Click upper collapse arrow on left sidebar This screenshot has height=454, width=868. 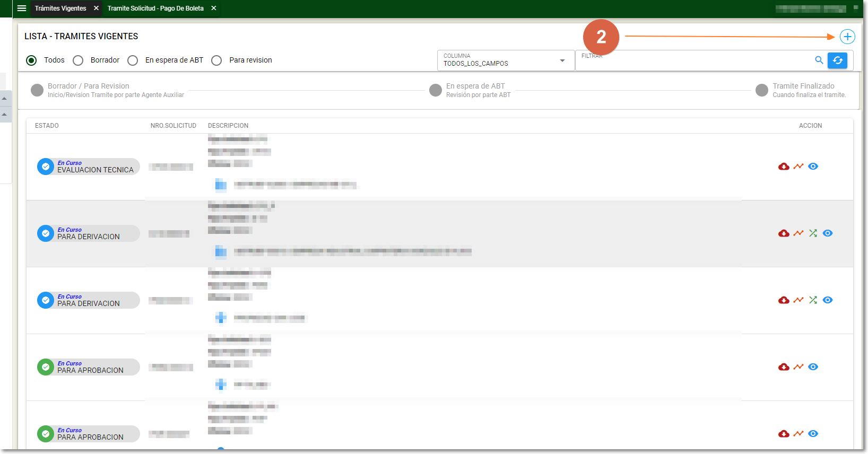pyautogui.click(x=4, y=99)
